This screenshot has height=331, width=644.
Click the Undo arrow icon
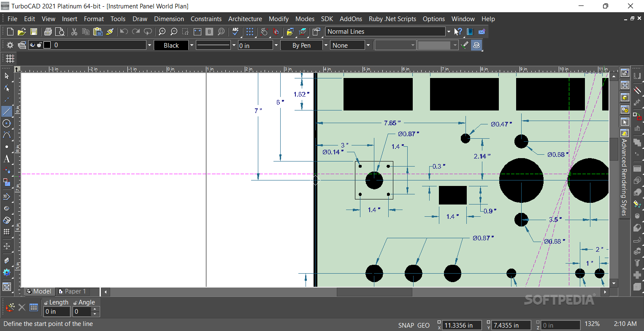coord(124,32)
